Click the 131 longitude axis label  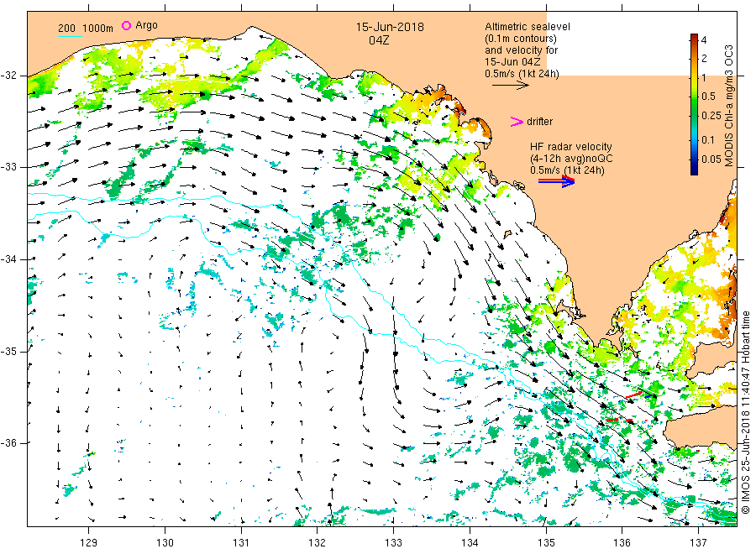241,543
